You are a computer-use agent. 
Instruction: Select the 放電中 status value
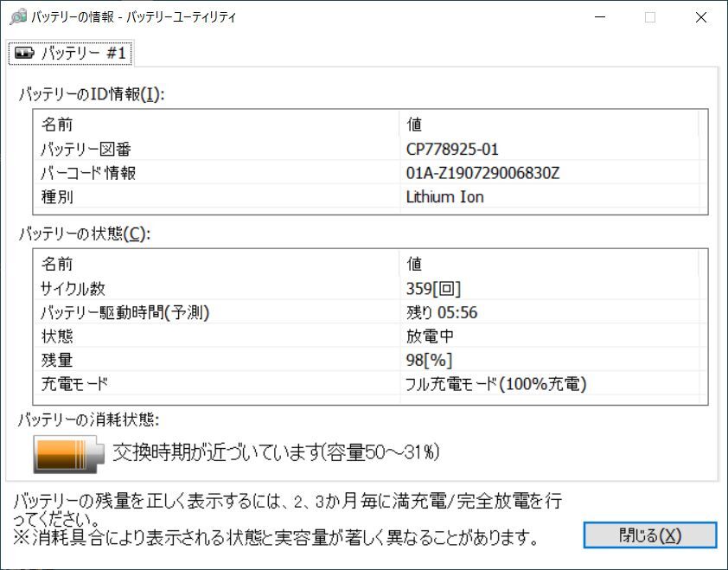(x=430, y=336)
